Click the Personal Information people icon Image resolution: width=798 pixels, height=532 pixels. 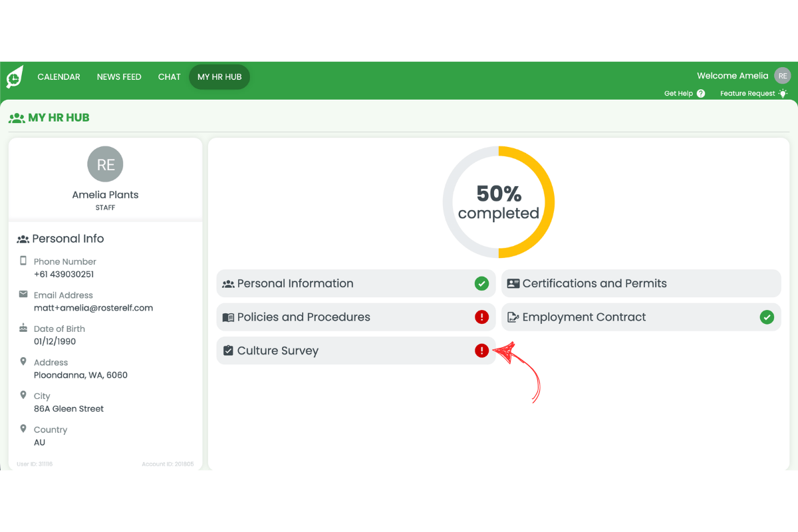pos(229,283)
